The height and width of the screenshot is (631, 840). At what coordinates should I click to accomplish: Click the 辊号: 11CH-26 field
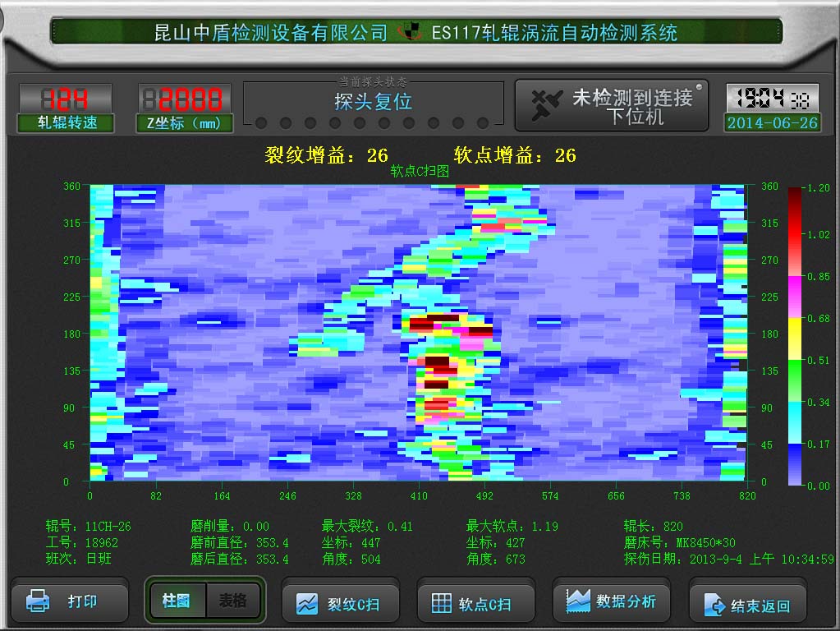(x=89, y=527)
